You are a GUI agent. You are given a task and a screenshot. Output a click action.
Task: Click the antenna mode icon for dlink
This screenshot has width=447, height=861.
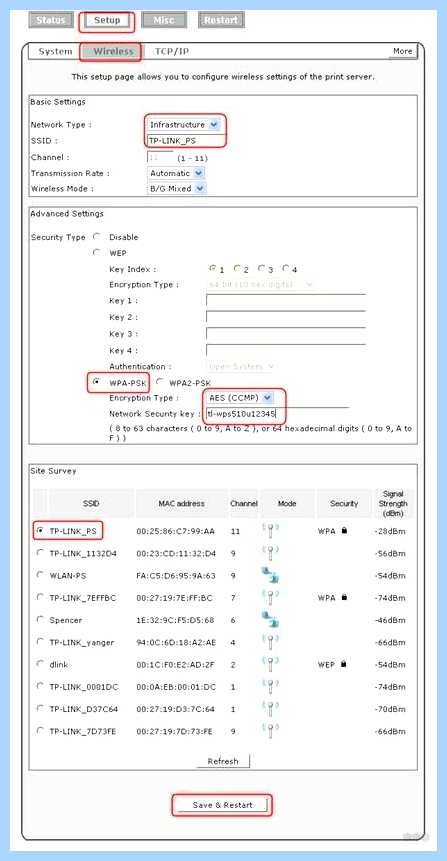click(x=270, y=665)
